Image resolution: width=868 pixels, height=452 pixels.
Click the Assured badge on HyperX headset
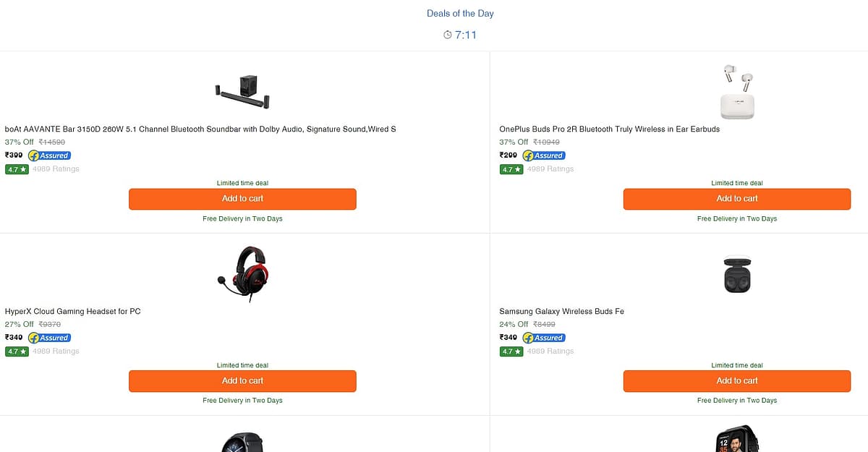click(49, 338)
